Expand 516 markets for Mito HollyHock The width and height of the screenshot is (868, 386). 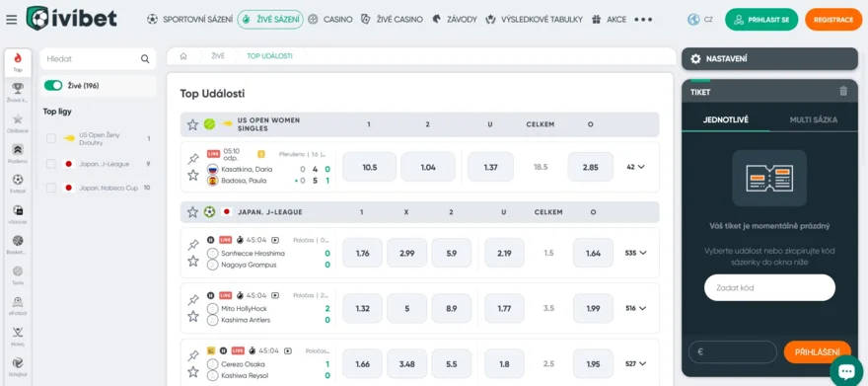click(x=635, y=308)
